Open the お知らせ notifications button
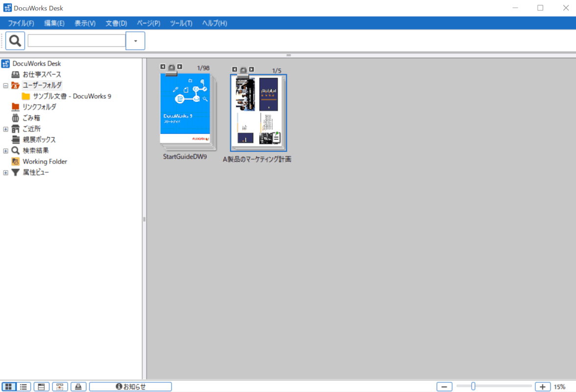The width and height of the screenshot is (576, 392). coord(130,387)
